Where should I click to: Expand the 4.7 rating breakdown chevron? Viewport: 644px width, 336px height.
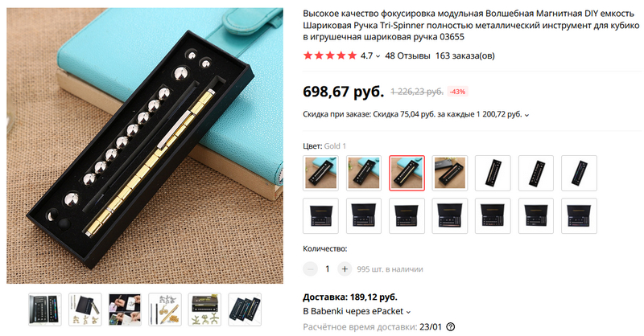[x=378, y=56]
